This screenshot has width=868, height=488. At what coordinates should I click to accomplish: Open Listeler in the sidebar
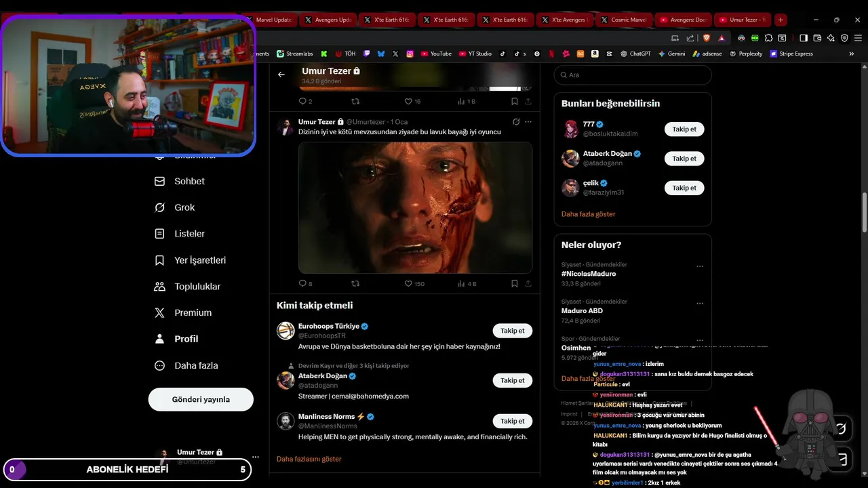[x=180, y=234]
